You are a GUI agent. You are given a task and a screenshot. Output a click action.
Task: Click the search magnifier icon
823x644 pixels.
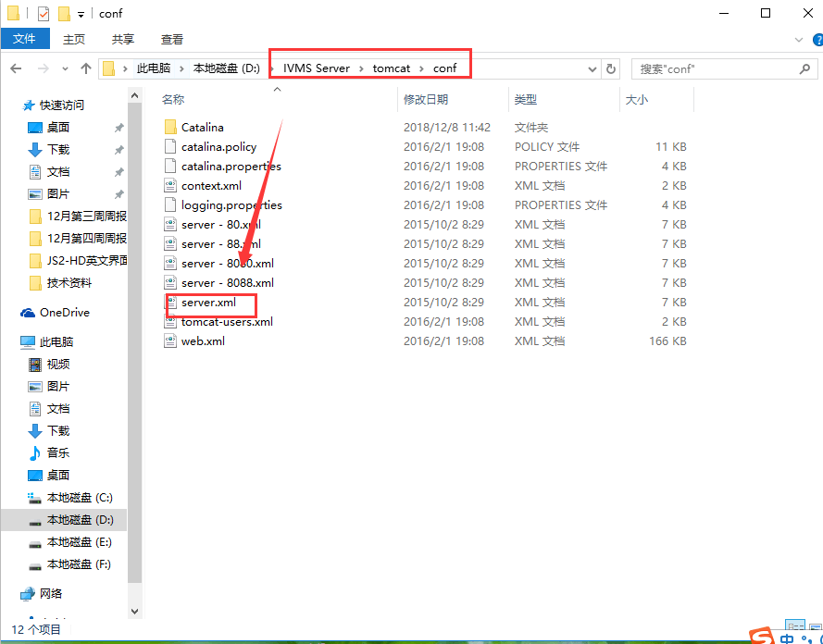804,68
